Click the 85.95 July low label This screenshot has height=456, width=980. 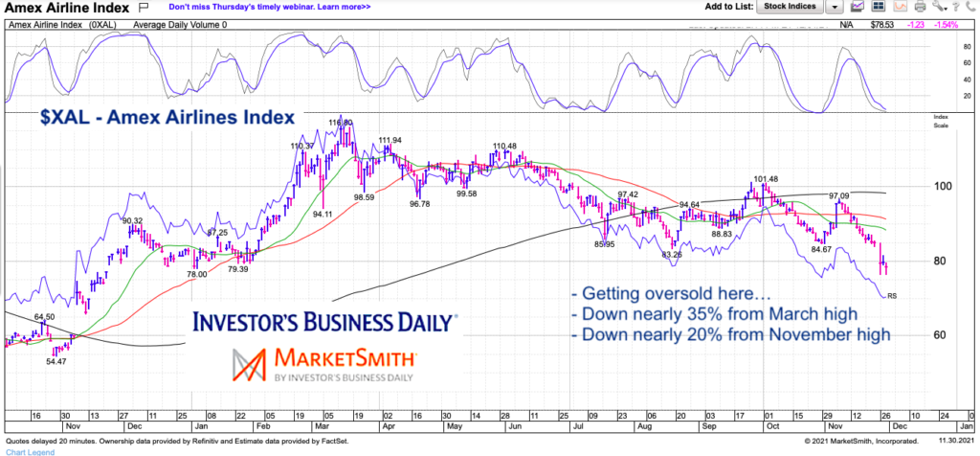(606, 244)
